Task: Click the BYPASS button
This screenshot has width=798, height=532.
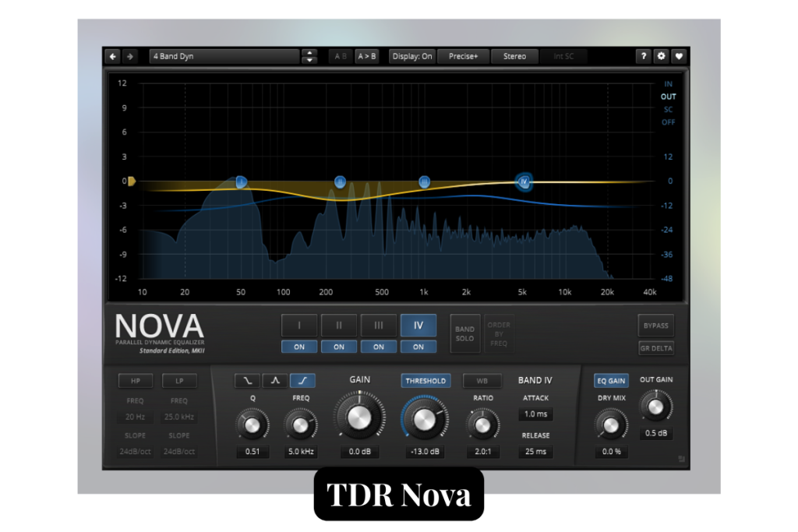Action: coord(655,326)
